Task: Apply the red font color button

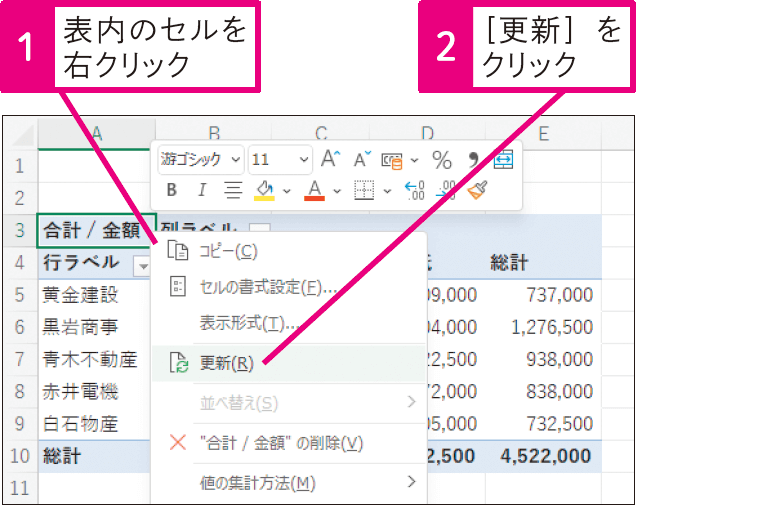Action: [314, 190]
